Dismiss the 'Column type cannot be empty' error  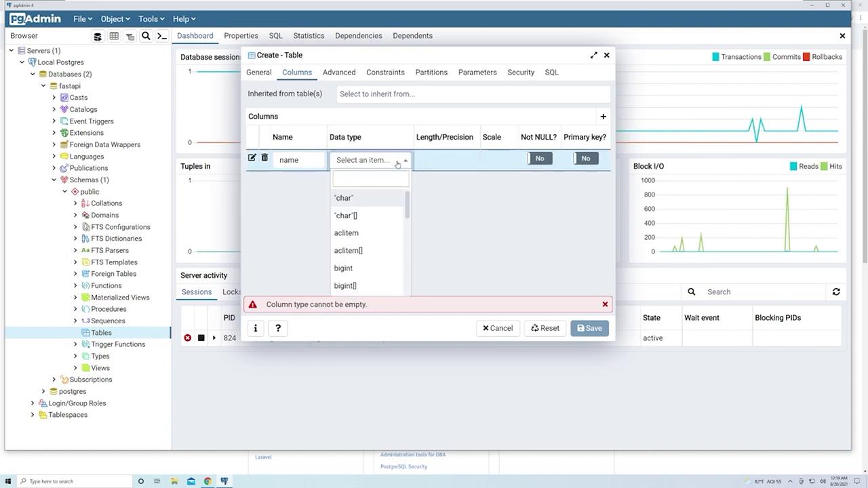(x=605, y=304)
